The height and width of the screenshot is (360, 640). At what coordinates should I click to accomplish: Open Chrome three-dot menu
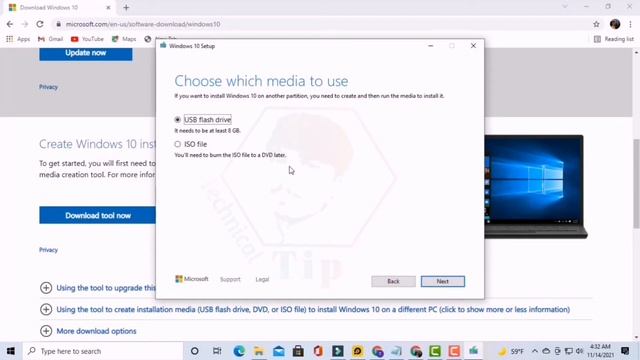(x=631, y=24)
